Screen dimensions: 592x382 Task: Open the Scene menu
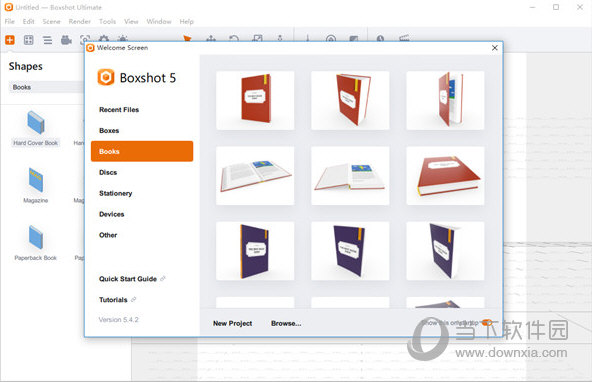tap(51, 22)
